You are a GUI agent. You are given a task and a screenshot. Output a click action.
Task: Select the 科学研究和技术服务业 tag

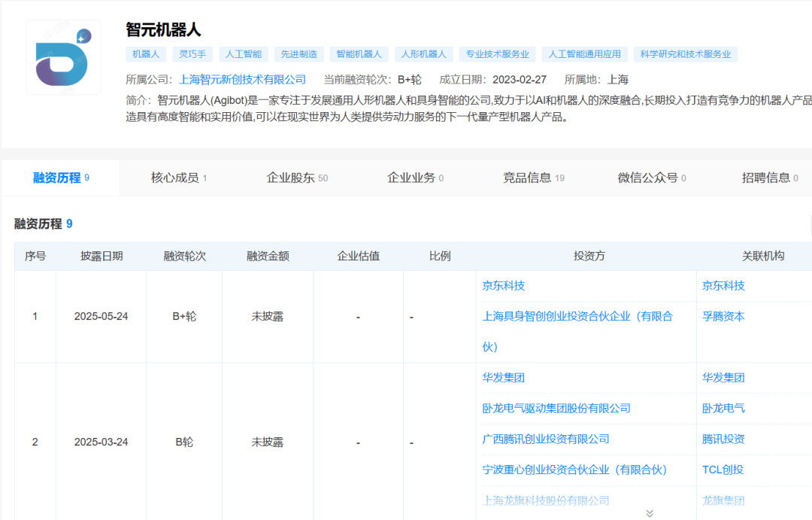click(x=686, y=54)
